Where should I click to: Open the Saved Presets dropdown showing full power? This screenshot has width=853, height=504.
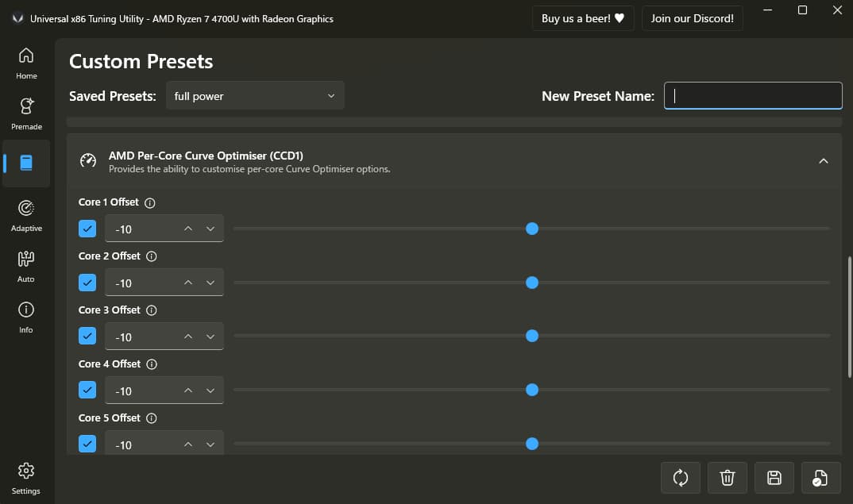coord(255,96)
